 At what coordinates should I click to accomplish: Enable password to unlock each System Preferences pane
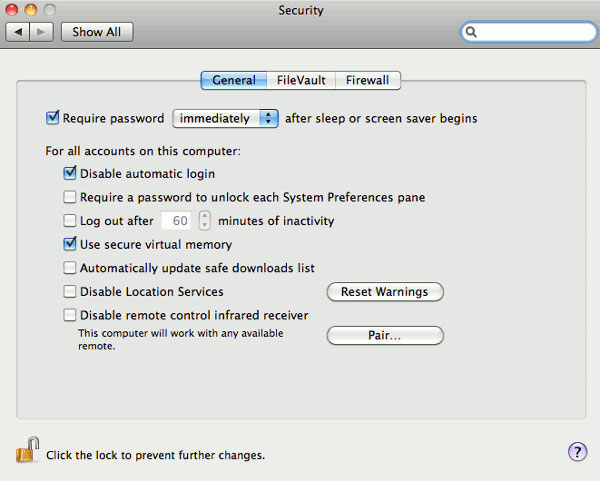[x=70, y=198]
